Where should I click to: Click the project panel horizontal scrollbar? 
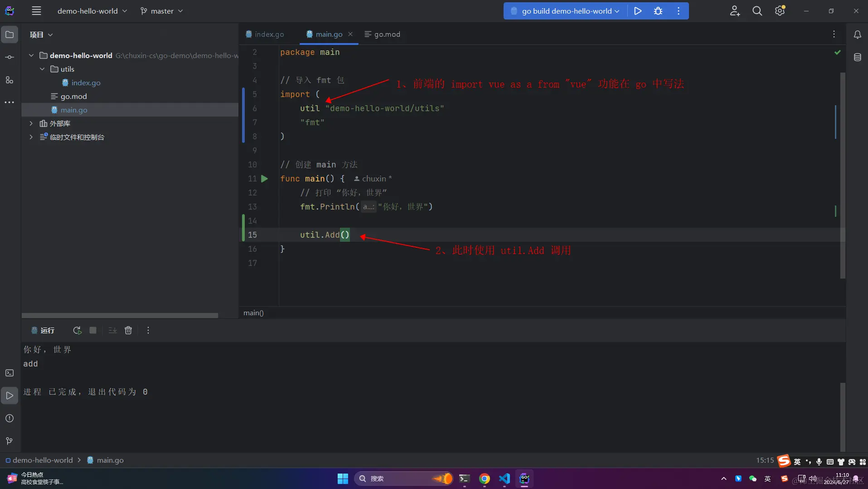[x=120, y=315]
